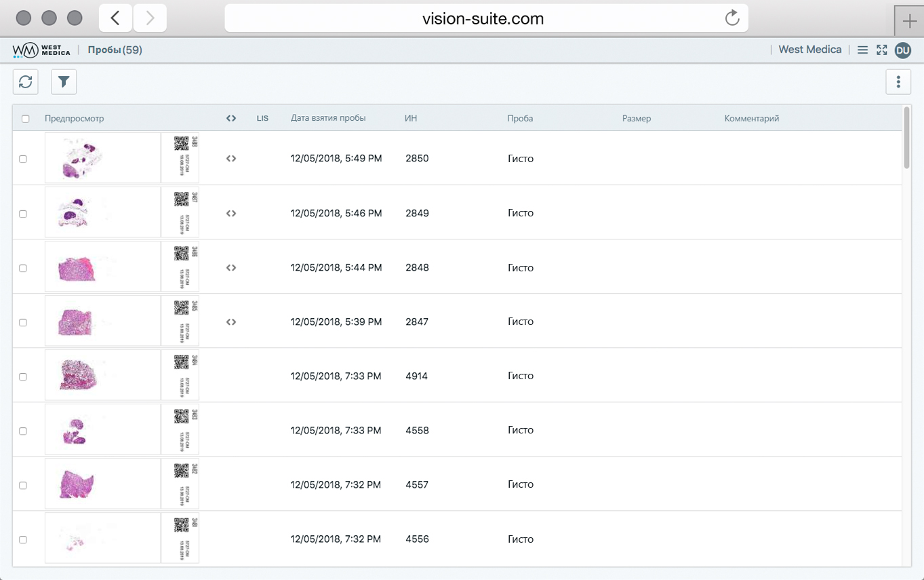Go back with browser back arrow
Image resolution: width=924 pixels, height=580 pixels.
[x=115, y=18]
